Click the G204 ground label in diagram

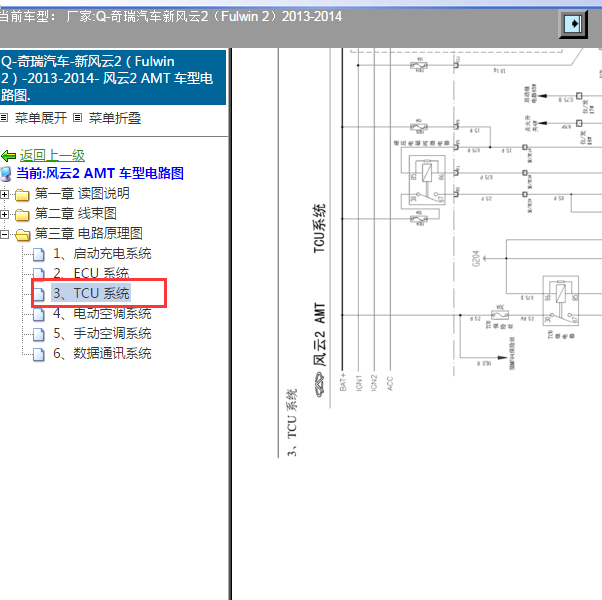(475, 259)
